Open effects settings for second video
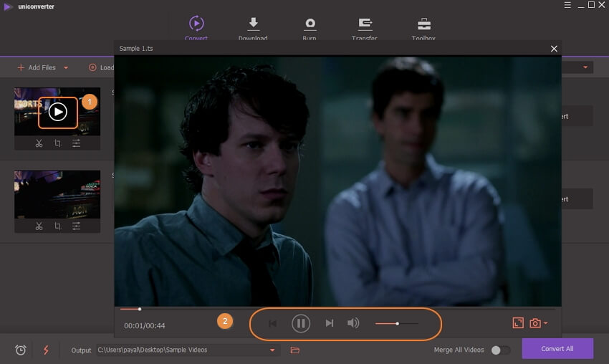The width and height of the screenshot is (609, 364). coord(76,226)
